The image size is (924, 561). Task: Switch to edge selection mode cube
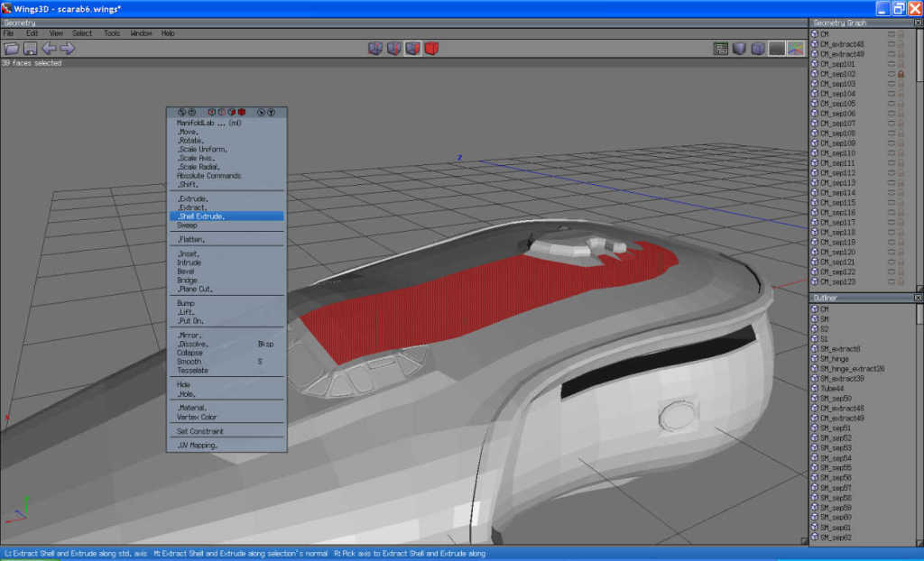393,49
